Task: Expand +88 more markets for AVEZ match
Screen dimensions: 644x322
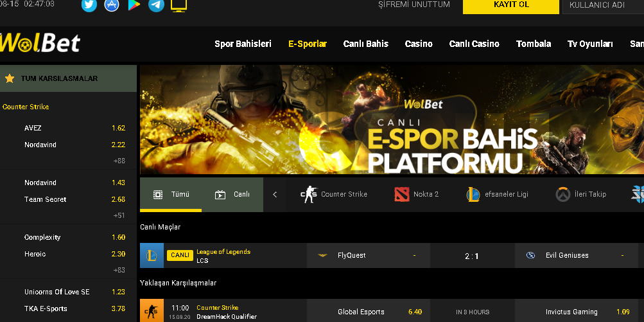Action: (x=119, y=161)
